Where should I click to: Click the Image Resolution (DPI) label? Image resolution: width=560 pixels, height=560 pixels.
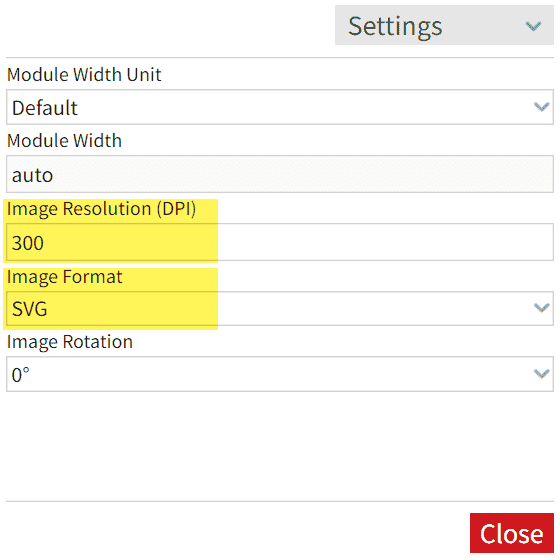[x=101, y=209]
